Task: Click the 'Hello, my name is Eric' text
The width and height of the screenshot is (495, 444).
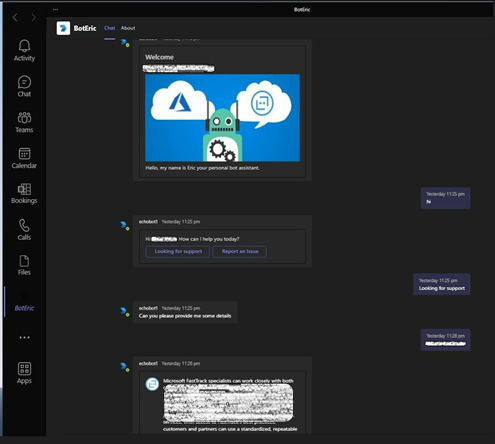Action: [x=202, y=168]
